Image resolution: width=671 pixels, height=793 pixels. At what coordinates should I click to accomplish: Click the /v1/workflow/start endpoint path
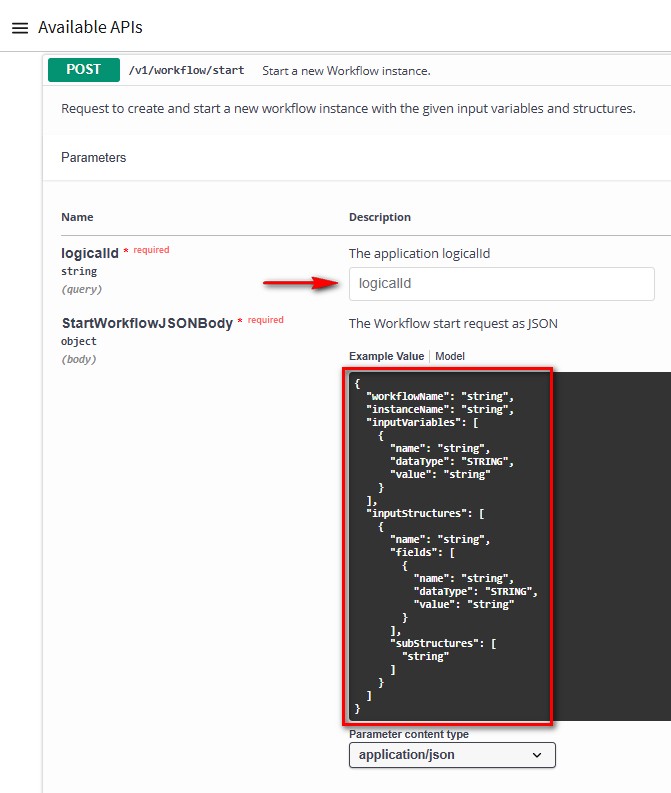coord(186,71)
